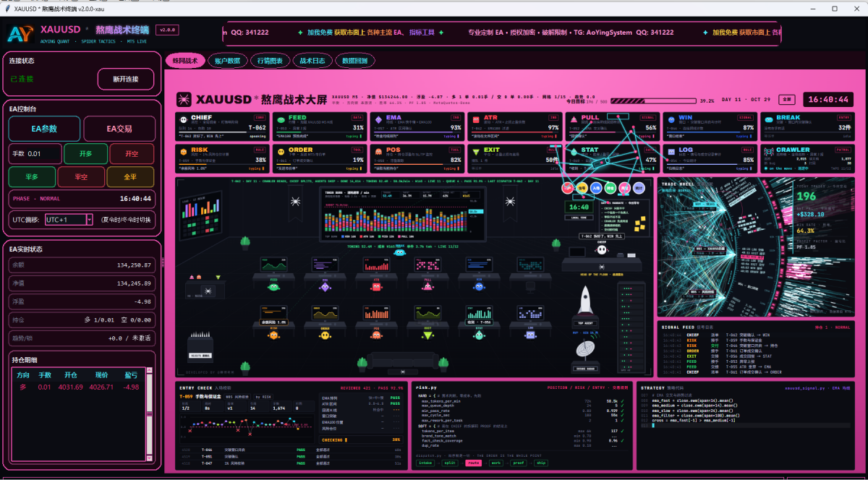
Task: Open the 数据回测 tab
Action: pos(355,61)
